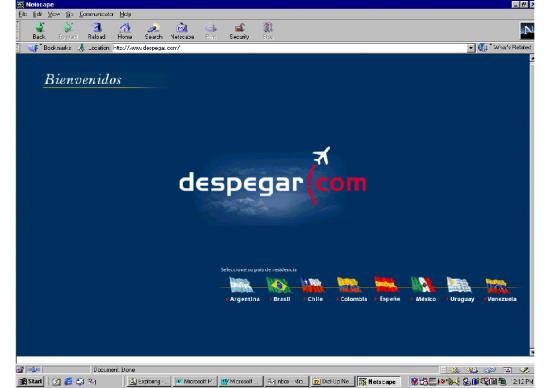550x388 pixels.
Task: Click the status bar security lock icon
Action: [x=20, y=370]
